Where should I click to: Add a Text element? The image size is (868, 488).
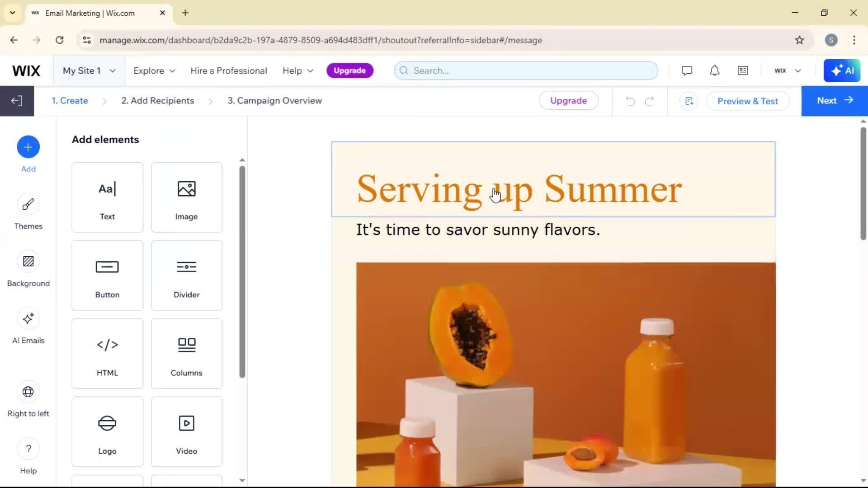pyautogui.click(x=107, y=197)
